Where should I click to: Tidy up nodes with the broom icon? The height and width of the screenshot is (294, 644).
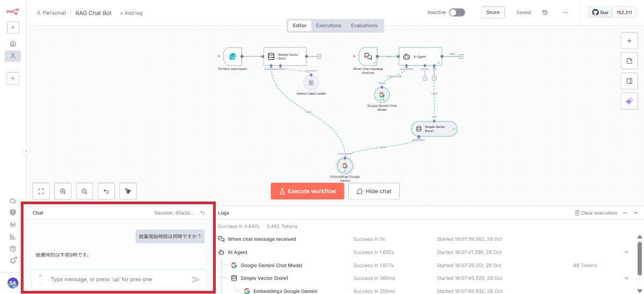click(128, 191)
